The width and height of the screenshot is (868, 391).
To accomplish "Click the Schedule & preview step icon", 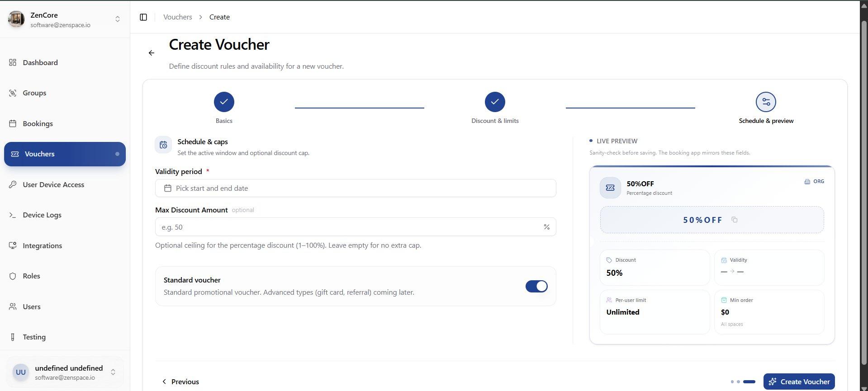I will (766, 102).
